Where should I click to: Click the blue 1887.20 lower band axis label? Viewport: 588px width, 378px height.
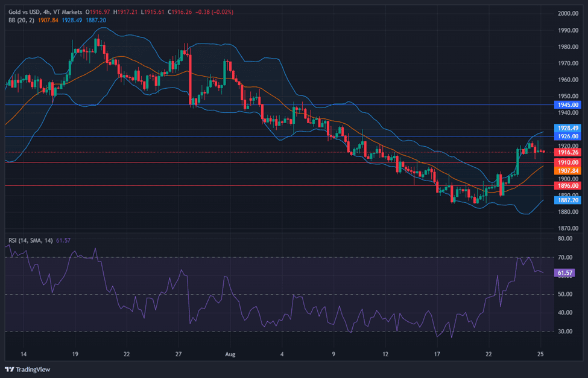[x=567, y=200]
